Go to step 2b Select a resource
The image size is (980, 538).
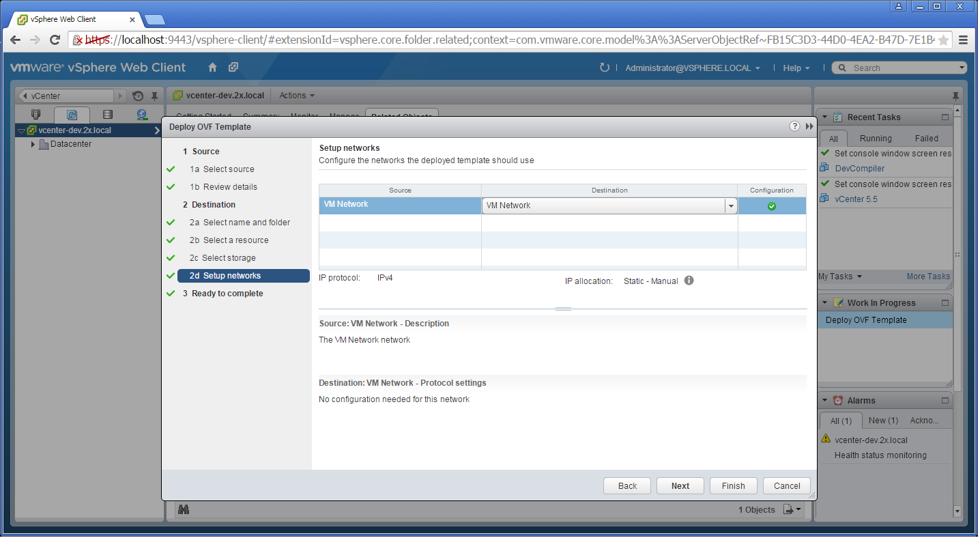(229, 240)
